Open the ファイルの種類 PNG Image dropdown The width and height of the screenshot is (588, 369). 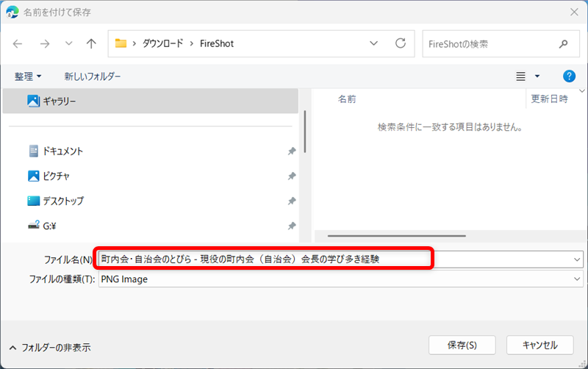(576, 279)
